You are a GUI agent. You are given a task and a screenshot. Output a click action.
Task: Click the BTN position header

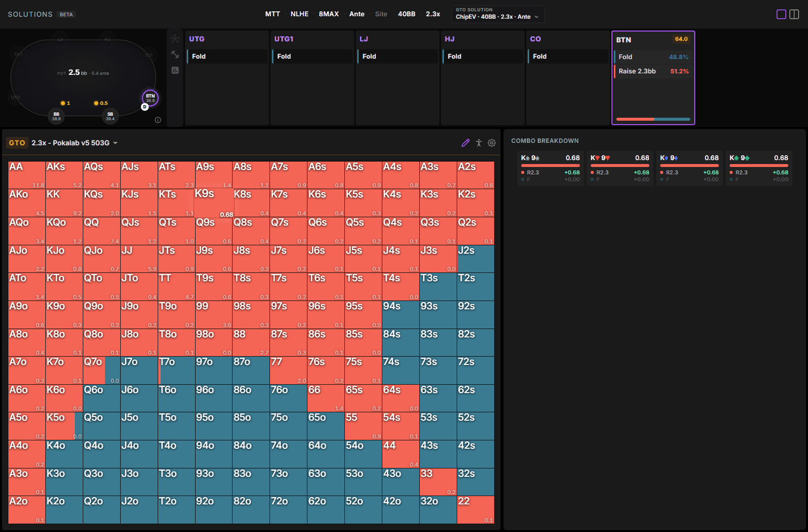tap(624, 40)
